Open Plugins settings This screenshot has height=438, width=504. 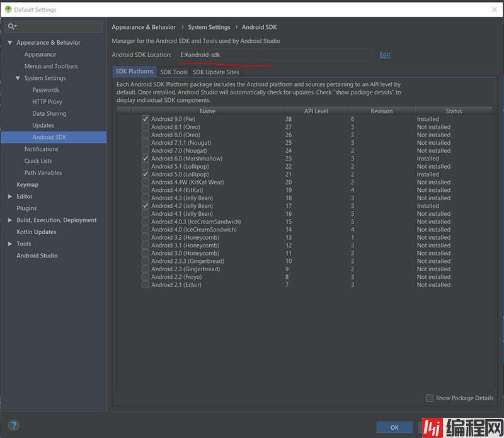pos(26,208)
